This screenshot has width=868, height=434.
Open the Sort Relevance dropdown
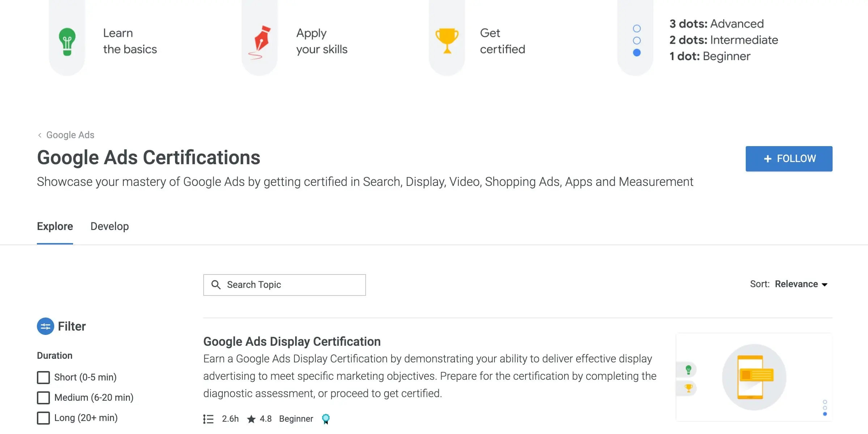tap(801, 284)
